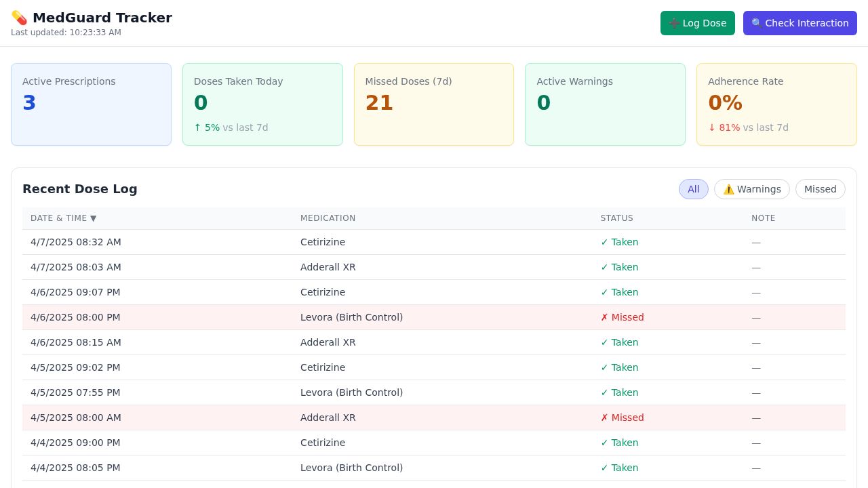Viewport: 868px width, 488px height.
Task: Open the Active Prescriptions card
Action: coord(91,104)
